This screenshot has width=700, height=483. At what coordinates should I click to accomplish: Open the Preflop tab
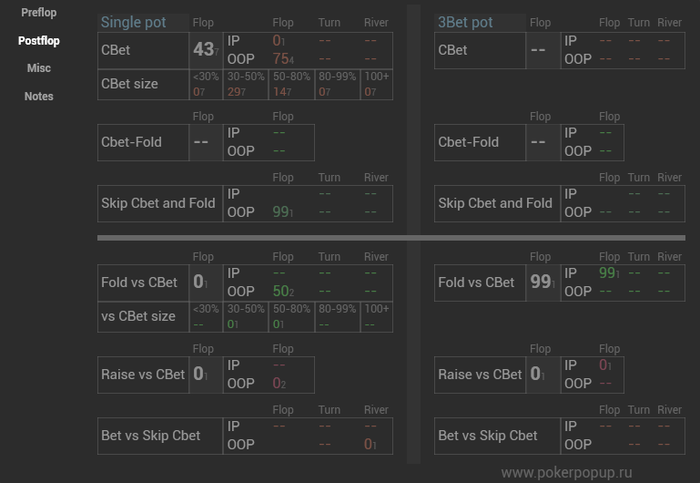[x=39, y=13]
